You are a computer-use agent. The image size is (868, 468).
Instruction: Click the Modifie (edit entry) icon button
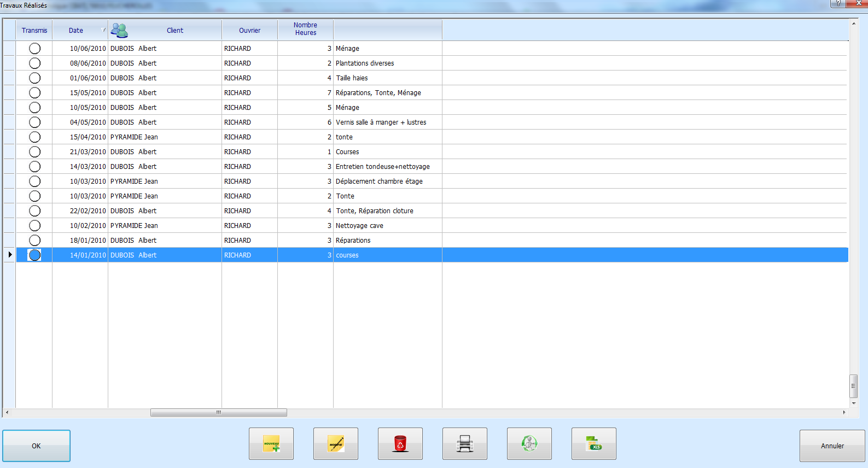coord(336,443)
